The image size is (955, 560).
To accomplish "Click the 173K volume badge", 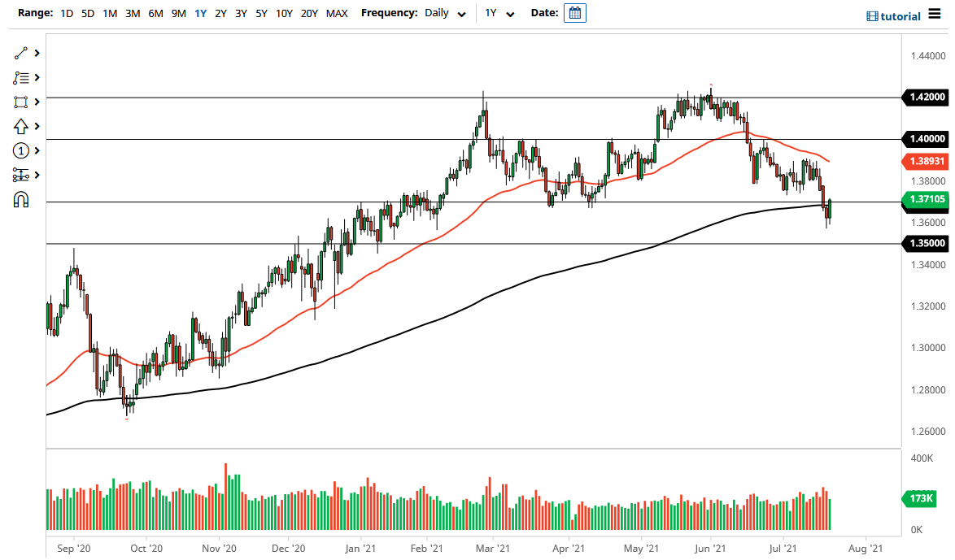I will click(x=919, y=497).
